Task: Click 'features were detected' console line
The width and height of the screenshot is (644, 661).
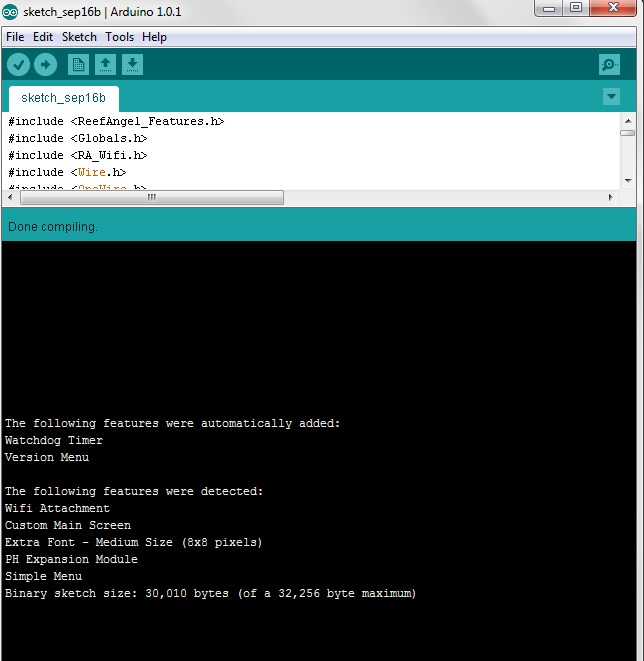Action: [134, 491]
